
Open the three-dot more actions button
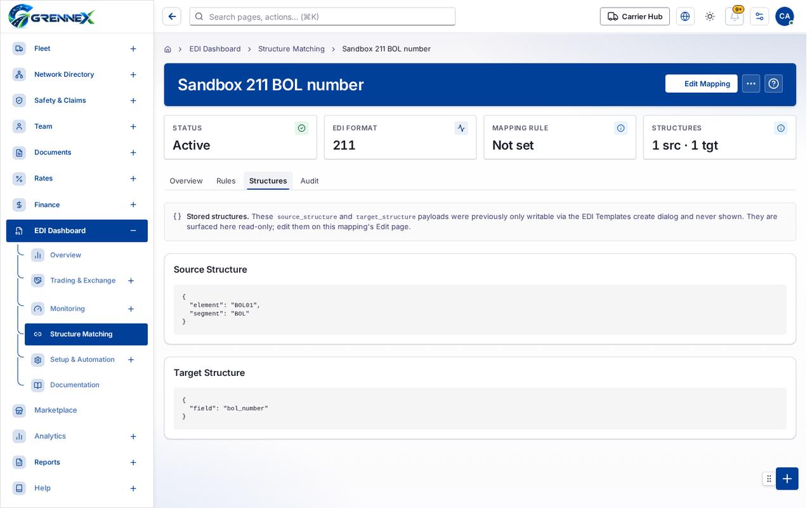(751, 84)
